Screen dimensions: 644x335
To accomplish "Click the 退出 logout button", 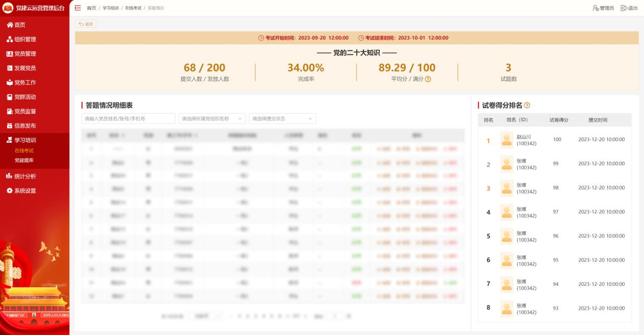I will click(629, 8).
